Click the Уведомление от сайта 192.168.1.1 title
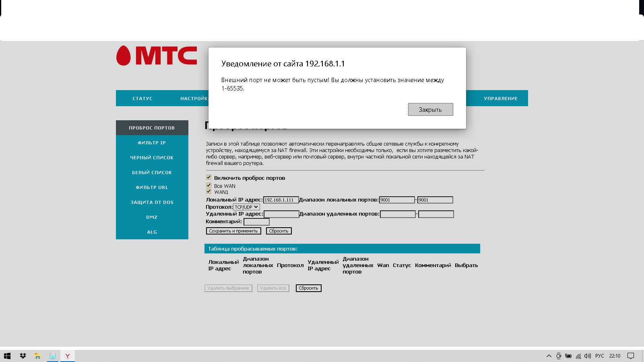The height and width of the screenshot is (362, 644). (283, 64)
